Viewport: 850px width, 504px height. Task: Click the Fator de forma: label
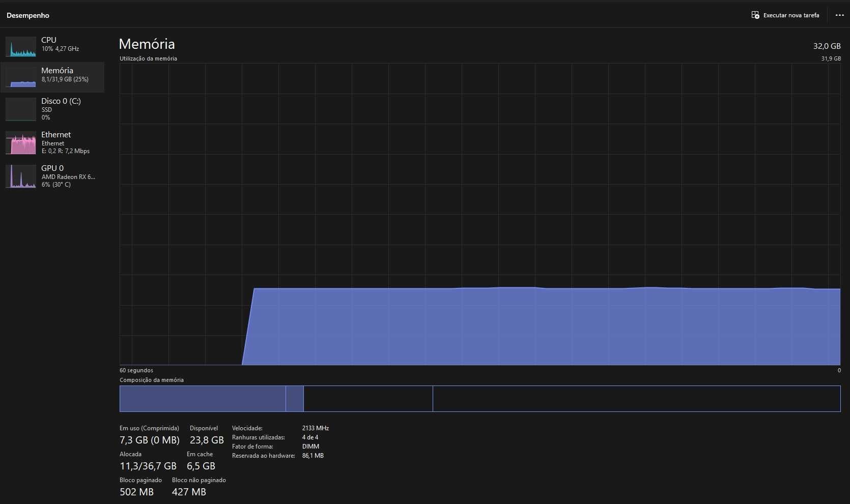point(252,447)
